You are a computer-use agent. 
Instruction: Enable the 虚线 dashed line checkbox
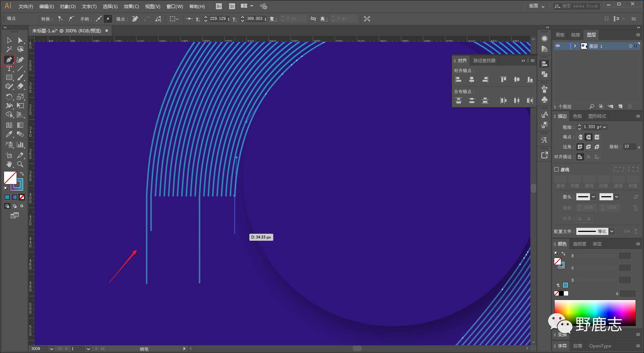click(556, 170)
